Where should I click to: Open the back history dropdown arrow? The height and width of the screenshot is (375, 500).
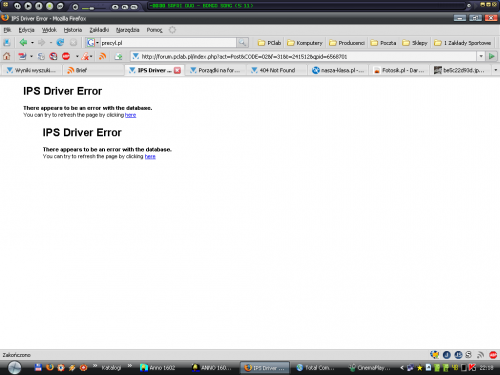pos(32,43)
